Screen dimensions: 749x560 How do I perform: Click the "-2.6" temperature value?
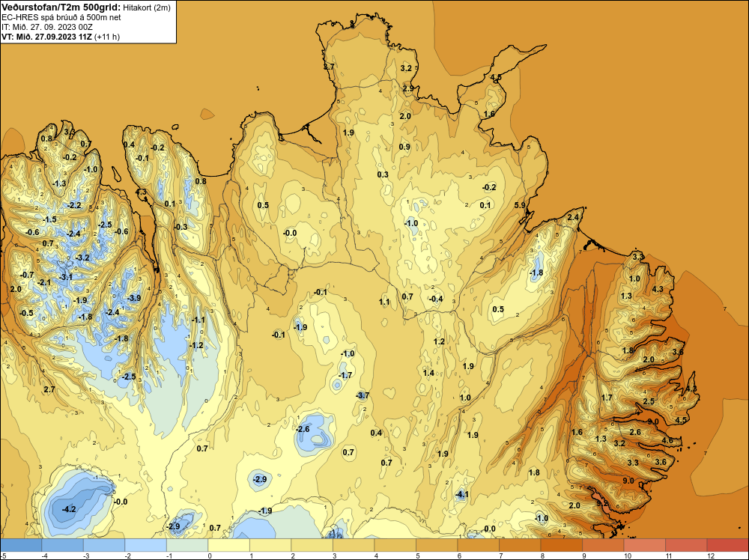pyautogui.click(x=303, y=429)
